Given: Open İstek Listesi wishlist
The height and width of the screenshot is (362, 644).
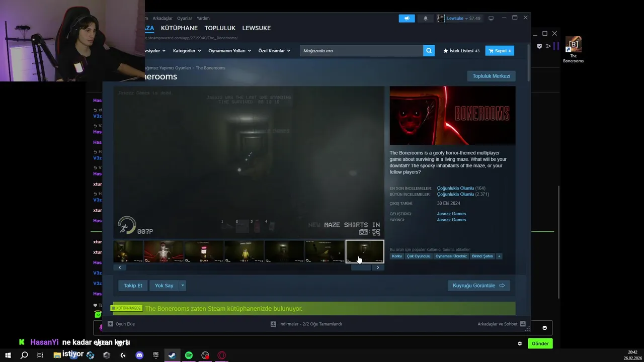Looking at the screenshot, I should (x=461, y=51).
